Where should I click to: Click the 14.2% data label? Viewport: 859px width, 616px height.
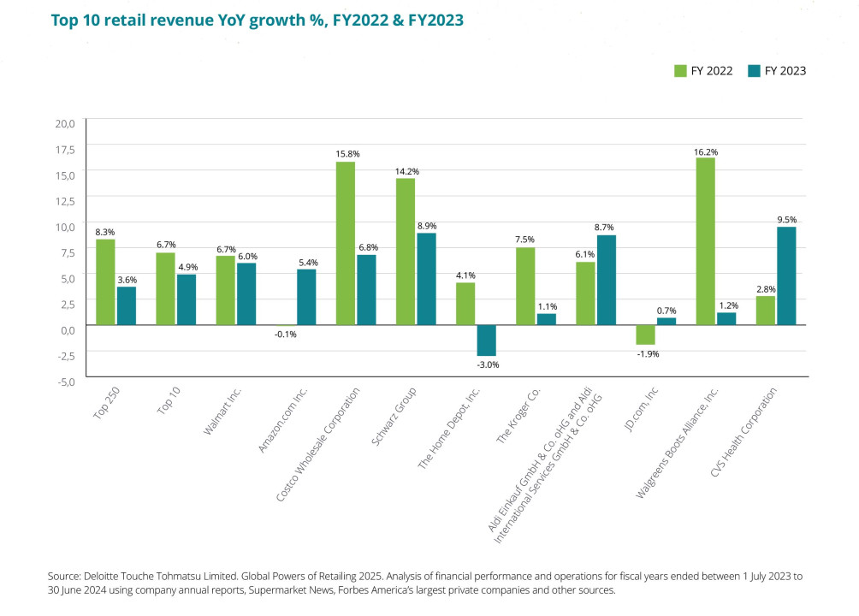click(407, 171)
